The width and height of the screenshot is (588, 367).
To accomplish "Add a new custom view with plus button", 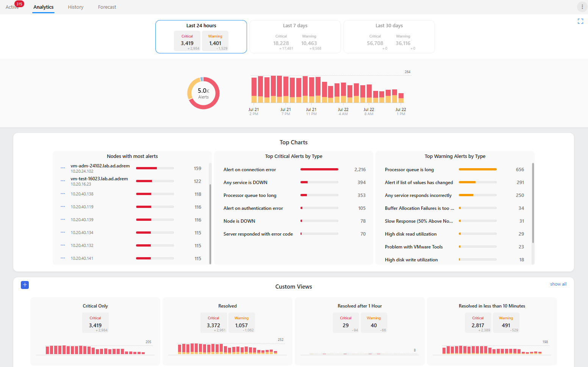I will [25, 285].
